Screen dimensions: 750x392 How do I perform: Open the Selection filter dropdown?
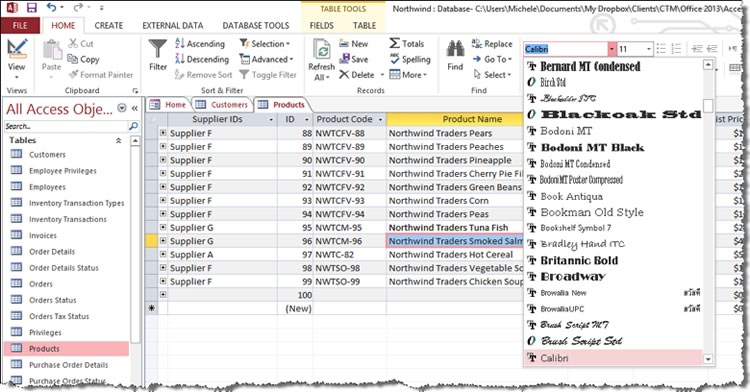265,44
